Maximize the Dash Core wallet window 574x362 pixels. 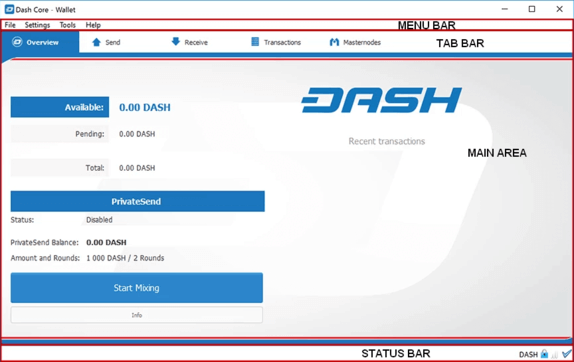[532, 9]
